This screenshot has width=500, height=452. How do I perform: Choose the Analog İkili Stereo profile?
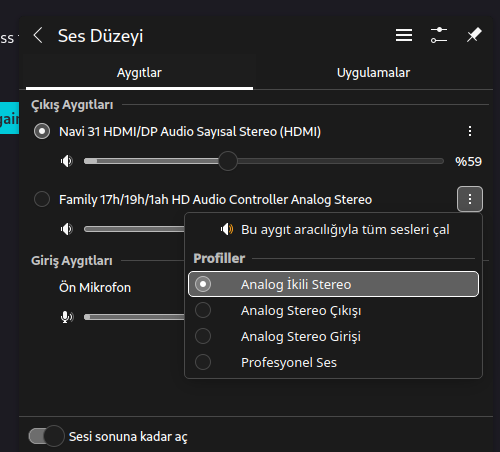coord(333,284)
